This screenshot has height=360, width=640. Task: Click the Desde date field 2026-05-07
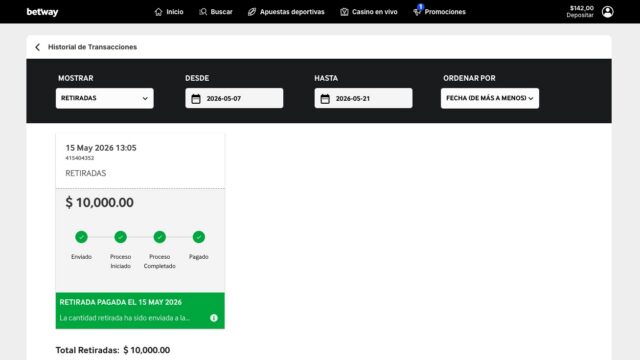pos(234,98)
